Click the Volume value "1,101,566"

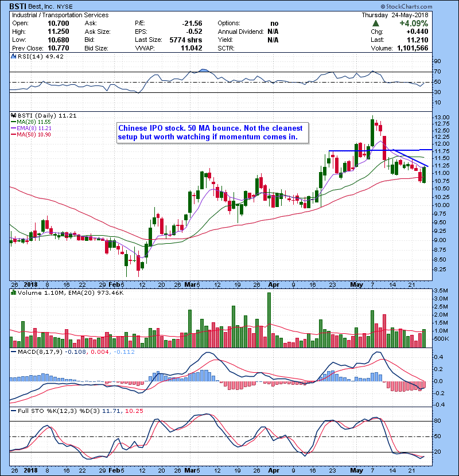pos(413,48)
